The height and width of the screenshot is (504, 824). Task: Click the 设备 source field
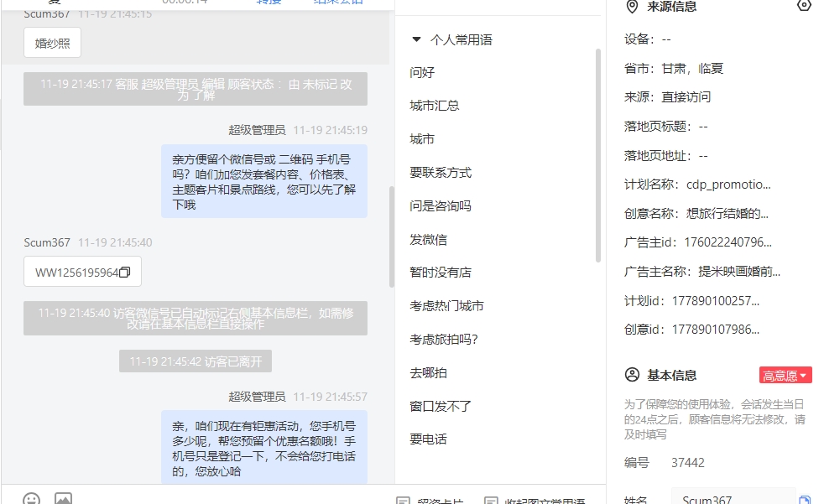coord(648,39)
